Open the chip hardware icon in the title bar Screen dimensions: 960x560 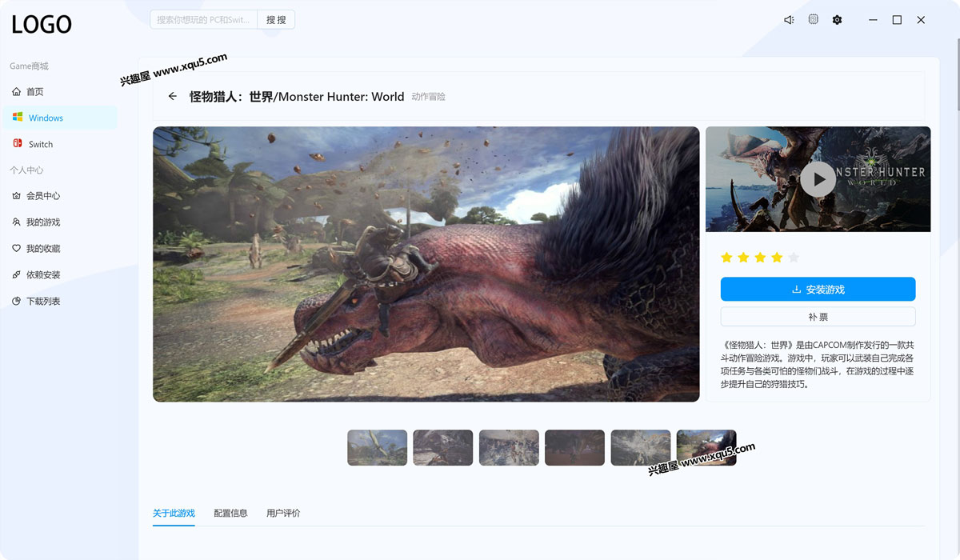tap(813, 20)
